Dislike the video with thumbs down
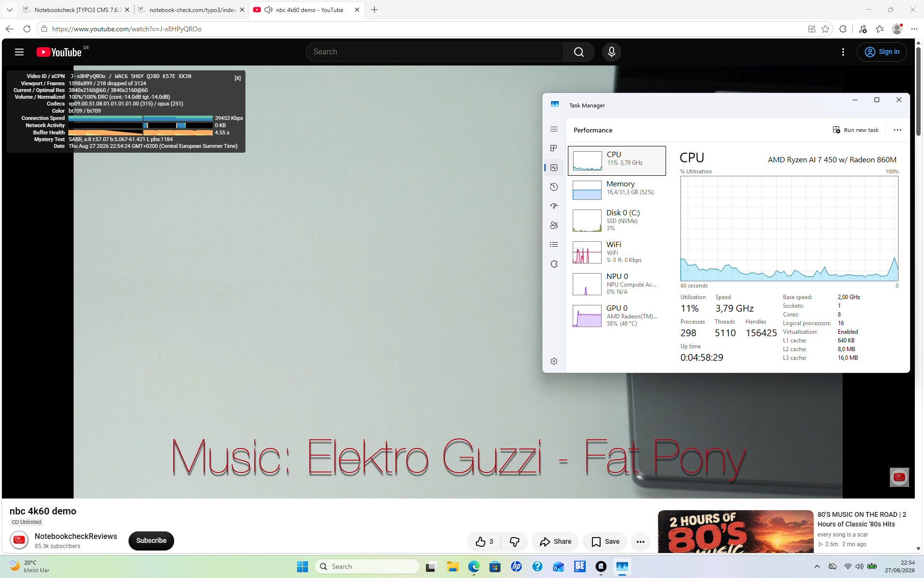924x578 pixels. pos(514,542)
